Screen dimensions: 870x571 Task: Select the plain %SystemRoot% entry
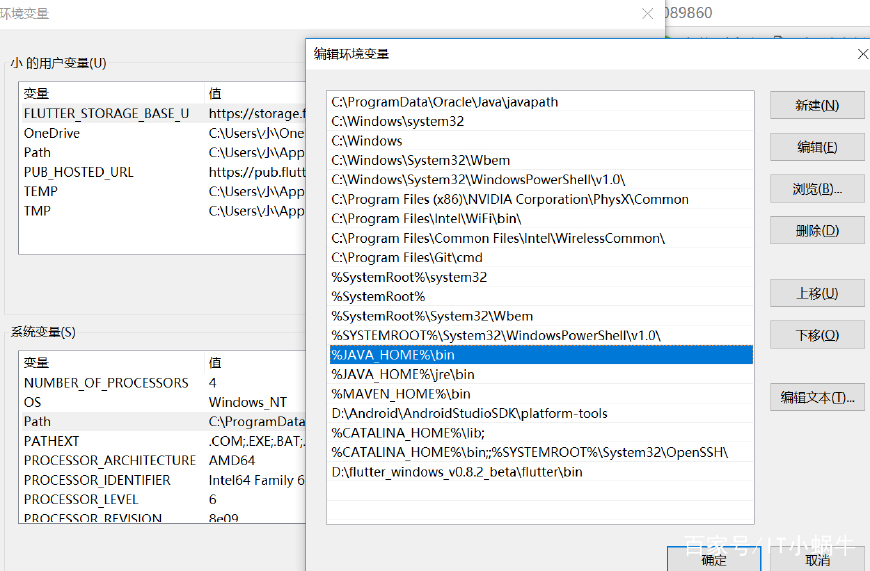(541, 296)
